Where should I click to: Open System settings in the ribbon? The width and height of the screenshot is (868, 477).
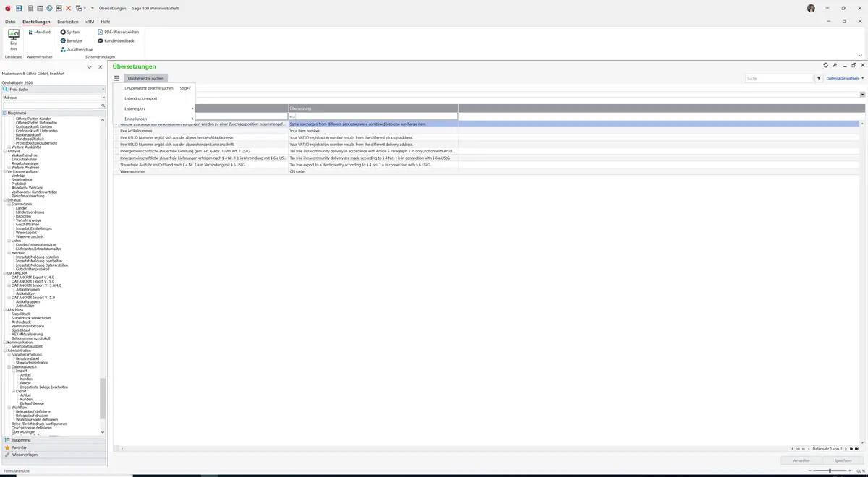coord(70,32)
